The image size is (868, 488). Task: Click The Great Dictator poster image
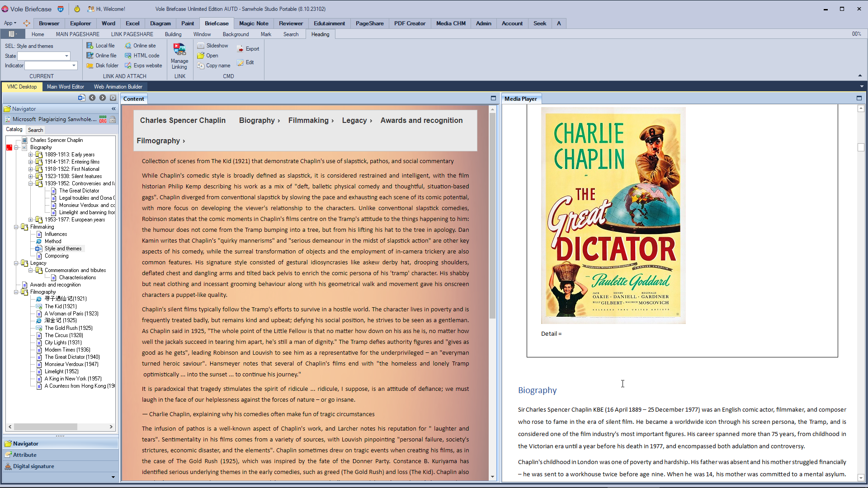coord(613,216)
